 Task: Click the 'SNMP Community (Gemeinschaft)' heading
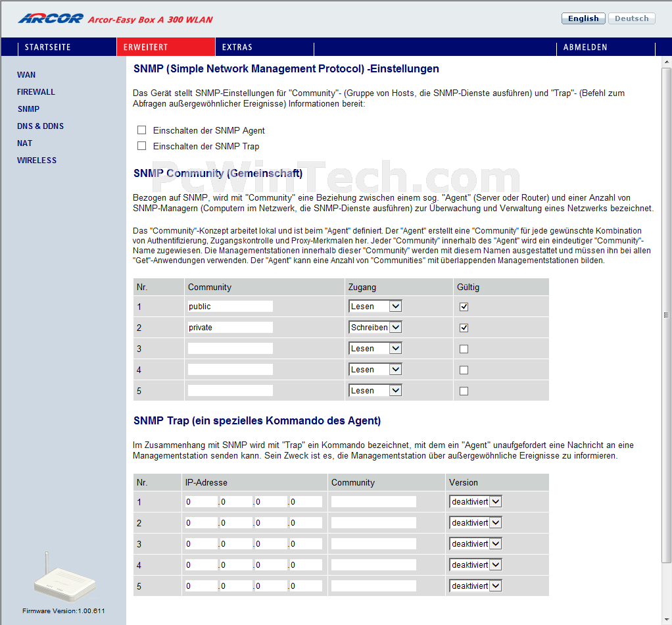pos(218,173)
